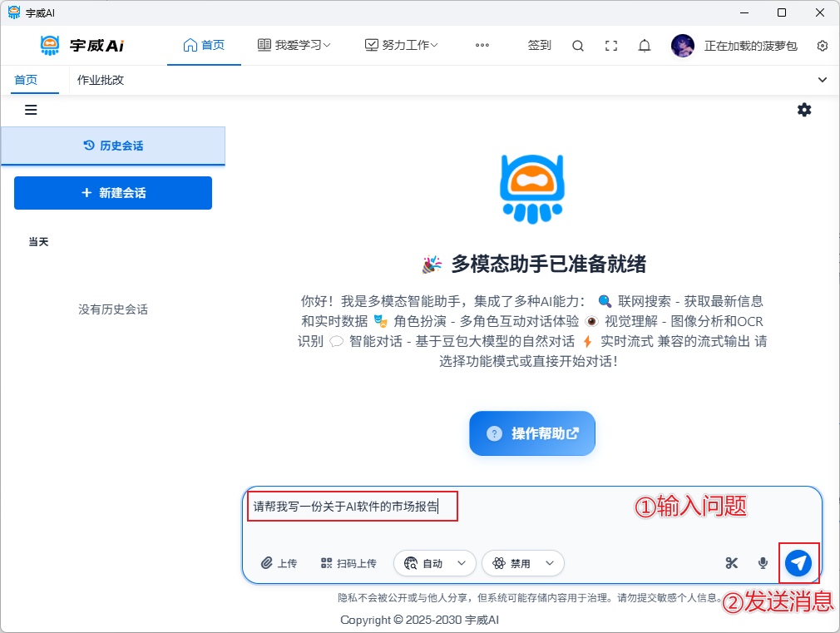This screenshot has height=633, width=840.
Task: Send the message with paper plane button
Action: (798, 563)
